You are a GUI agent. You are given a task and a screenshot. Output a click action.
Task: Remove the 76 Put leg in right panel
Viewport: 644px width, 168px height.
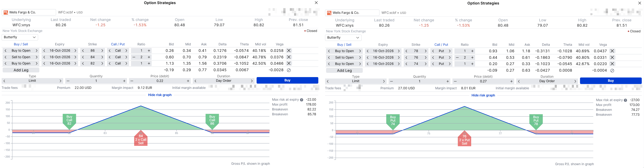[612, 57]
